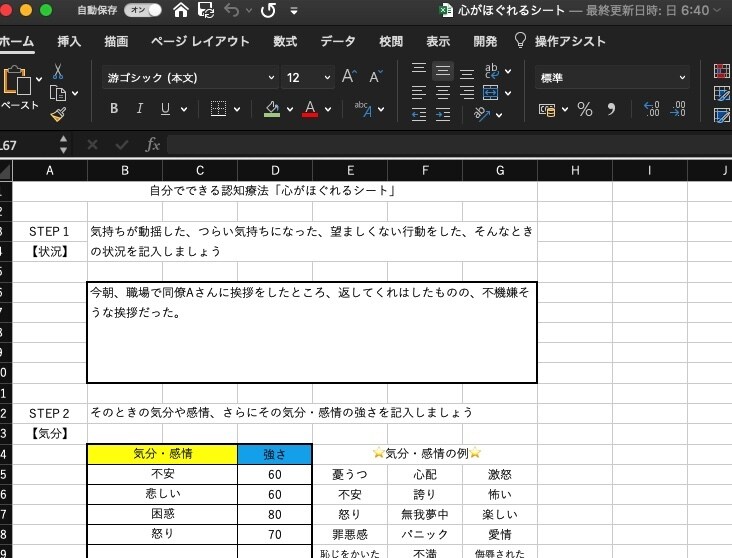Open the 数式 ribbon tab
Viewport: 732px width, 558px height.
(x=285, y=42)
